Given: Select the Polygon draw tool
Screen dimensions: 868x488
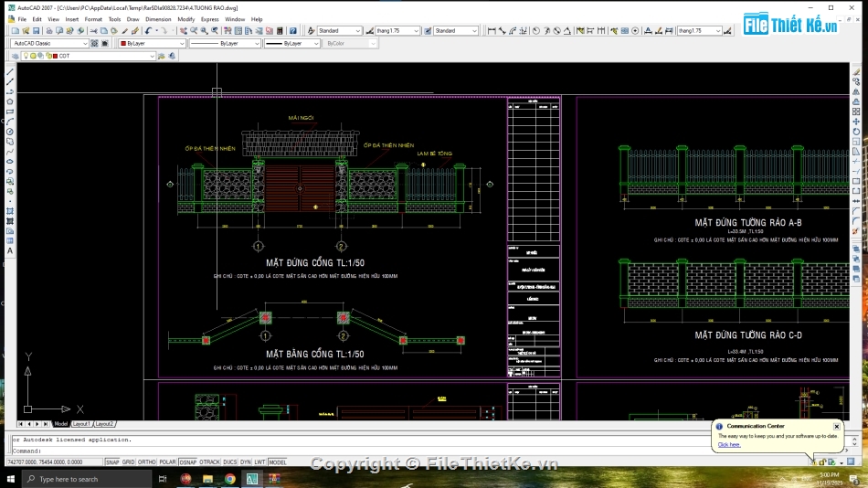Looking at the screenshot, I should coord(10,102).
